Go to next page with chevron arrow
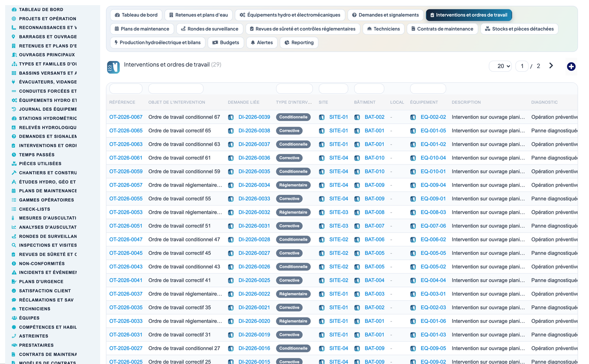 pos(551,66)
